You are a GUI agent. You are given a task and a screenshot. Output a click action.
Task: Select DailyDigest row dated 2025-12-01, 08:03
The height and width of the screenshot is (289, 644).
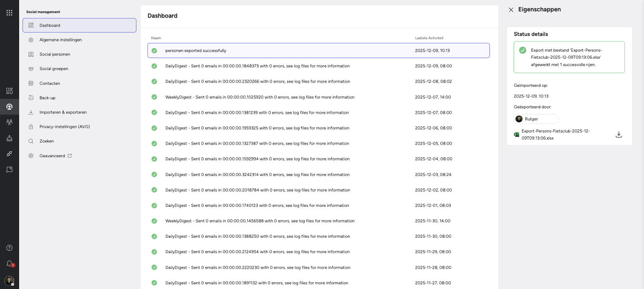(x=319, y=205)
